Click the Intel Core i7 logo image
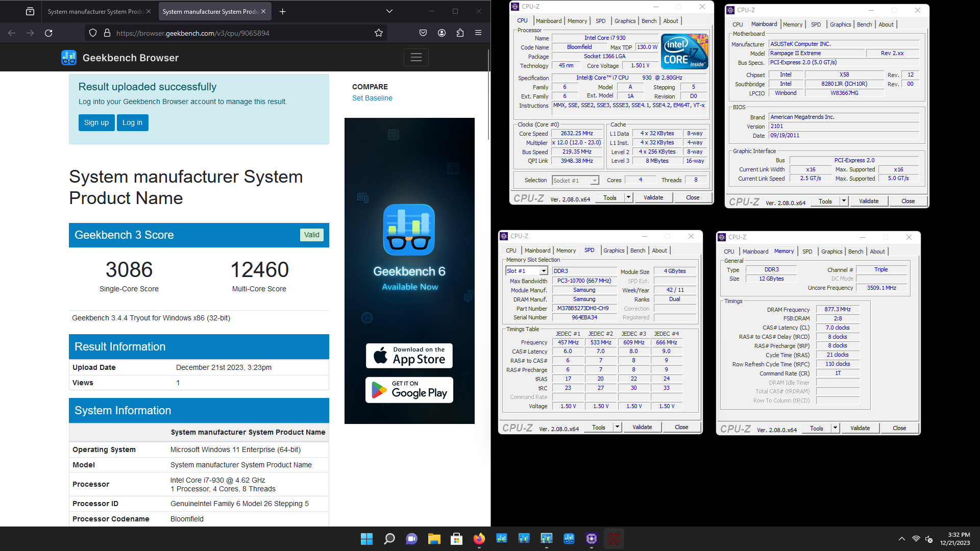This screenshot has height=551, width=980. [x=684, y=52]
